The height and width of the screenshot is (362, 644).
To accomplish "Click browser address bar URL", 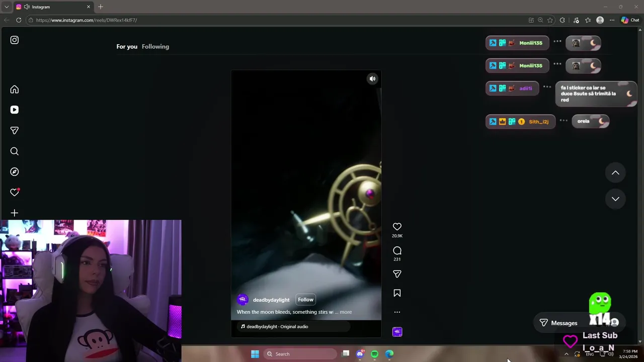I will pos(87,20).
